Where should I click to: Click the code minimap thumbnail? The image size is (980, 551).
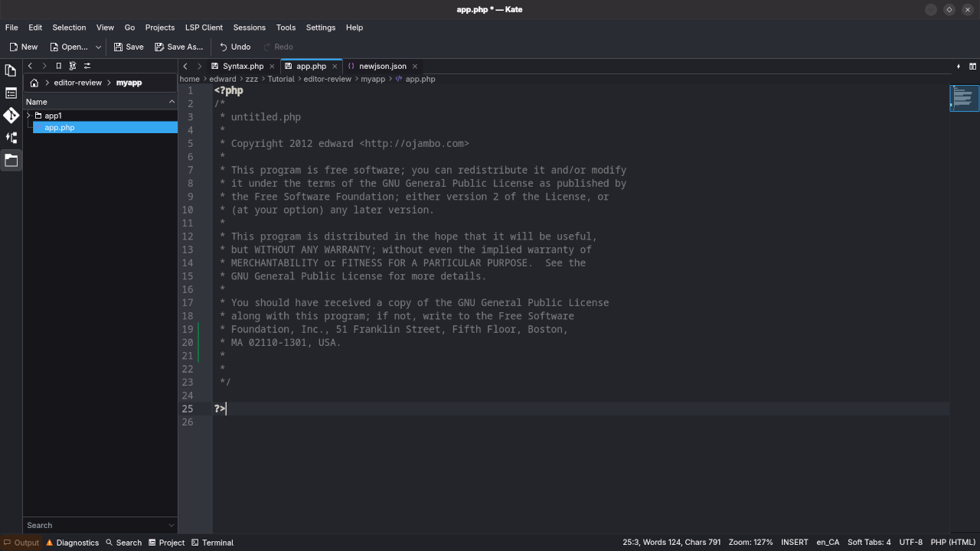(964, 98)
